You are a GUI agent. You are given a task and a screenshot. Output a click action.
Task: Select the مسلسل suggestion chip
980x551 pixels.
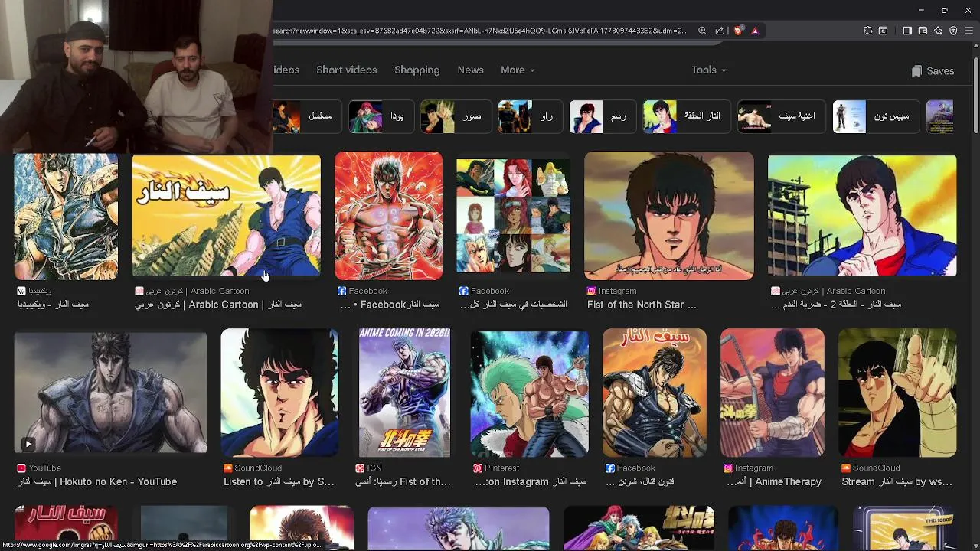pyautogui.click(x=308, y=116)
